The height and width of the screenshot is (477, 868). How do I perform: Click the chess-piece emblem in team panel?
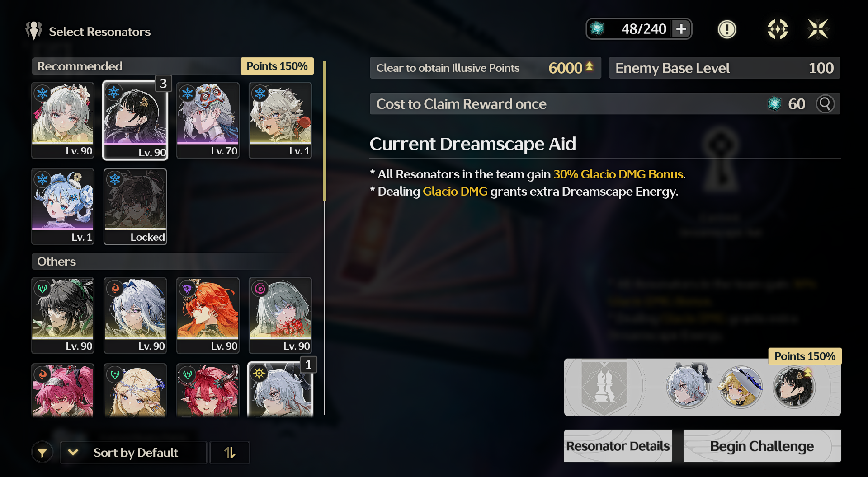[604, 387]
